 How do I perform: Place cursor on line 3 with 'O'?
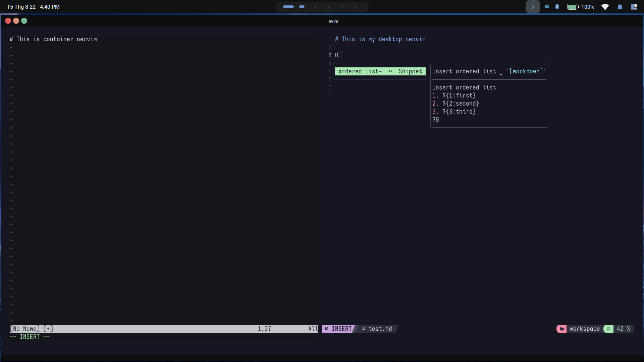(337, 55)
